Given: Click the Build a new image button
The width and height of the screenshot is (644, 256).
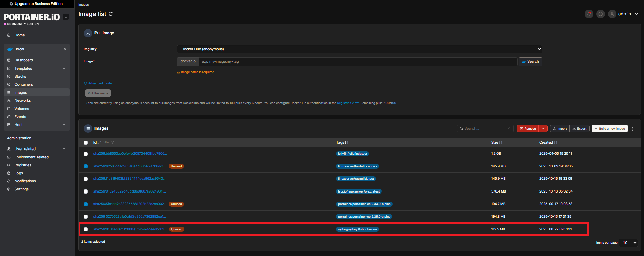Looking at the screenshot, I should point(609,129).
